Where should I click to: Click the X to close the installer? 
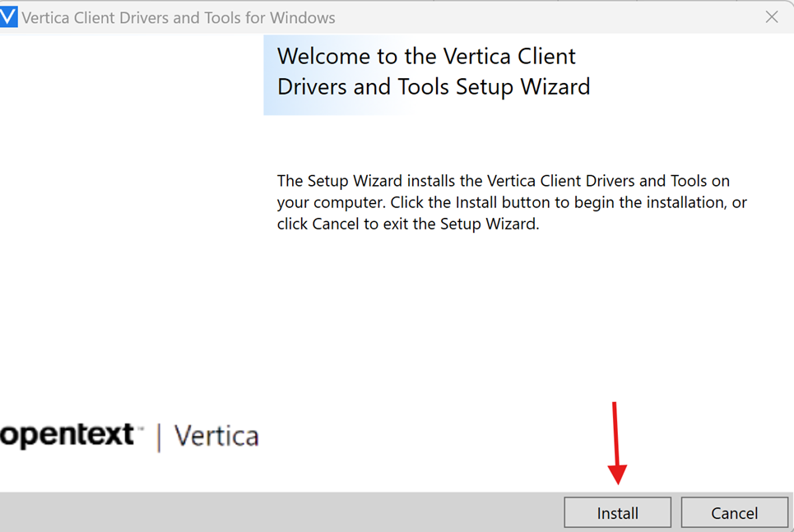772,16
